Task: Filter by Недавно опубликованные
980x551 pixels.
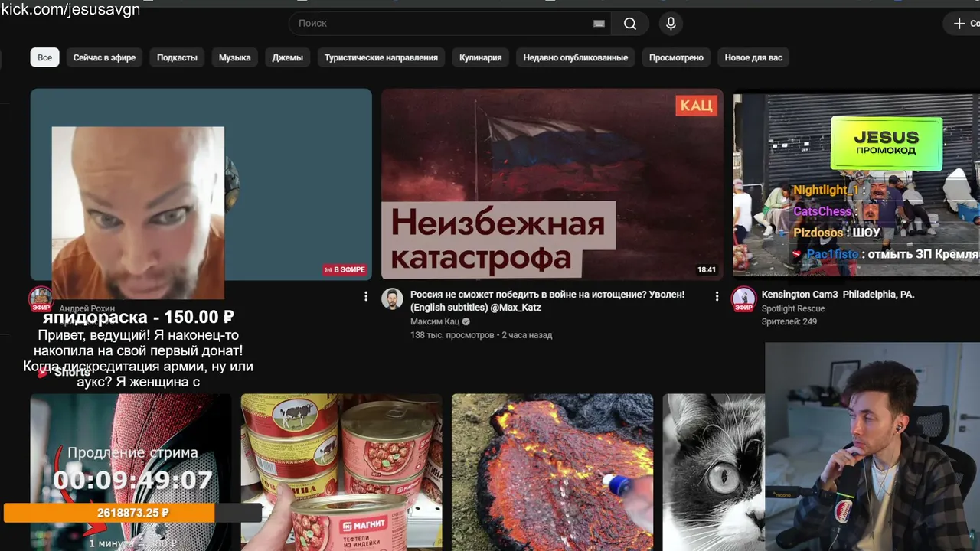Action: 576,57
